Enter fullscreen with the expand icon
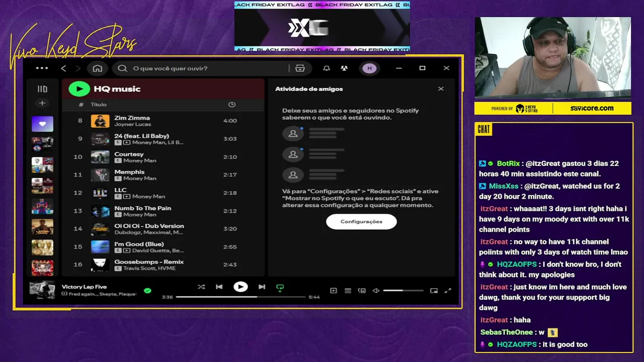 point(448,291)
